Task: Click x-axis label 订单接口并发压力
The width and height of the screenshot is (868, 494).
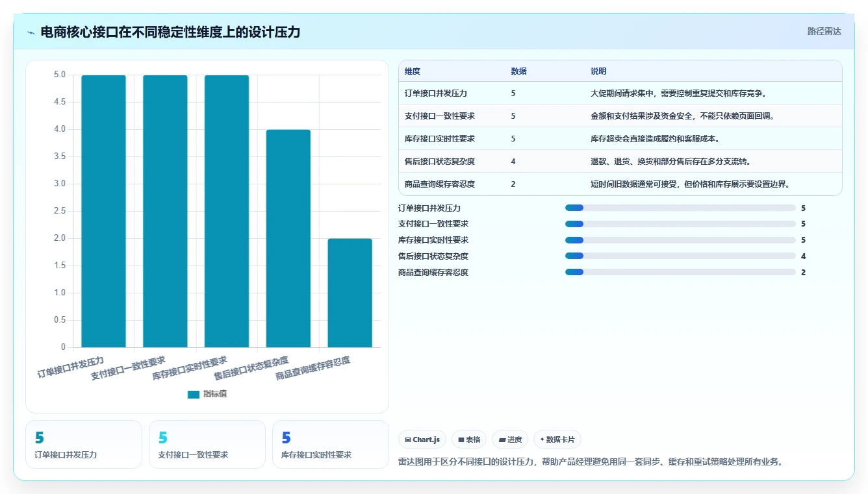Action: [71, 367]
